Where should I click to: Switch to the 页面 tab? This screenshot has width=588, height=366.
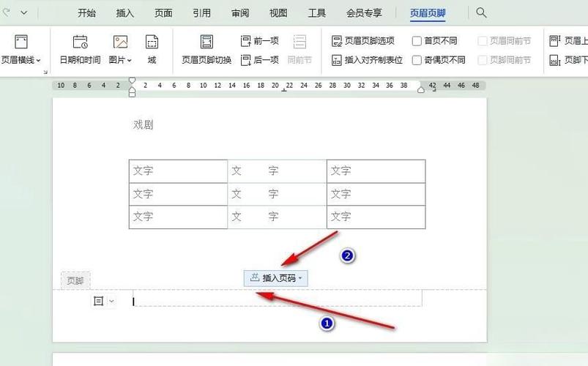[163, 13]
